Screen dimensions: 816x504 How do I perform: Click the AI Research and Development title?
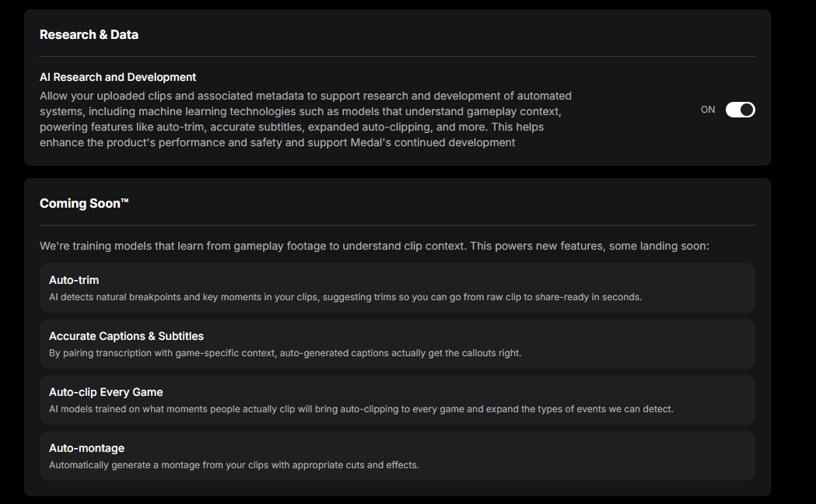(117, 77)
